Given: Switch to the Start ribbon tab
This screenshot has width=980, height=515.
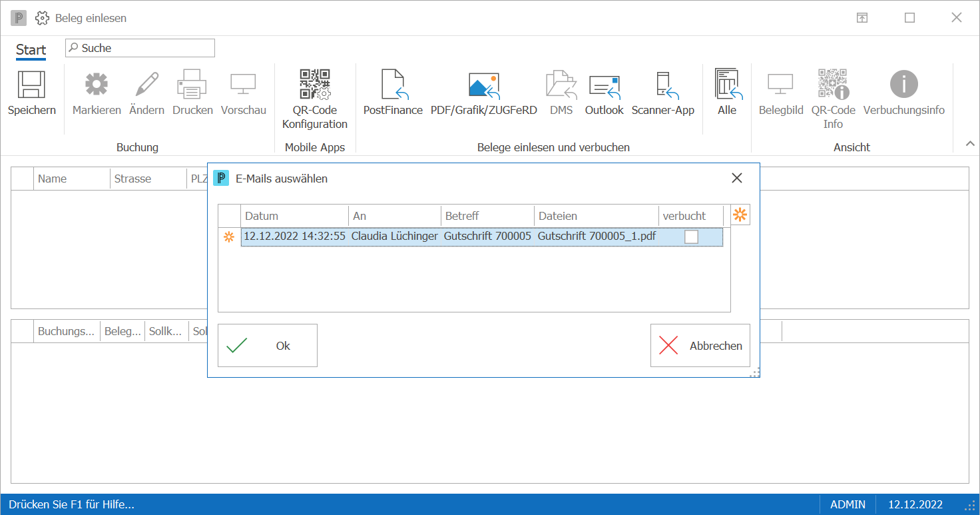Looking at the screenshot, I should pos(31,50).
